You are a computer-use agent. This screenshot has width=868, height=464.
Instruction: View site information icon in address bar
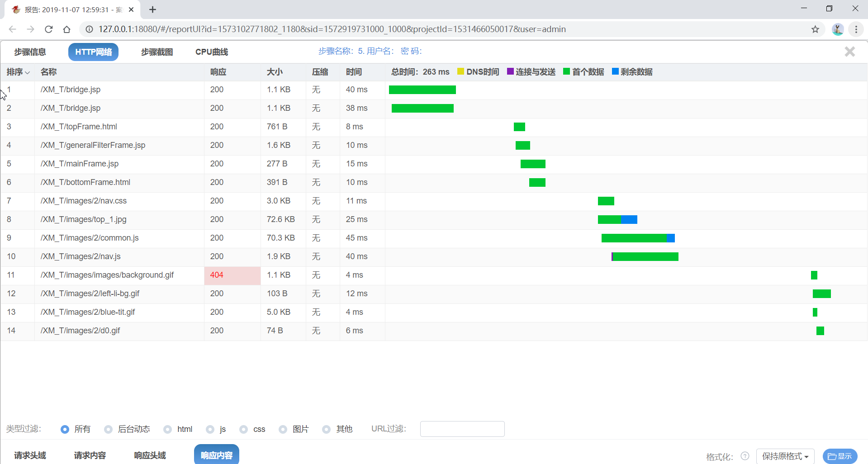(90, 29)
